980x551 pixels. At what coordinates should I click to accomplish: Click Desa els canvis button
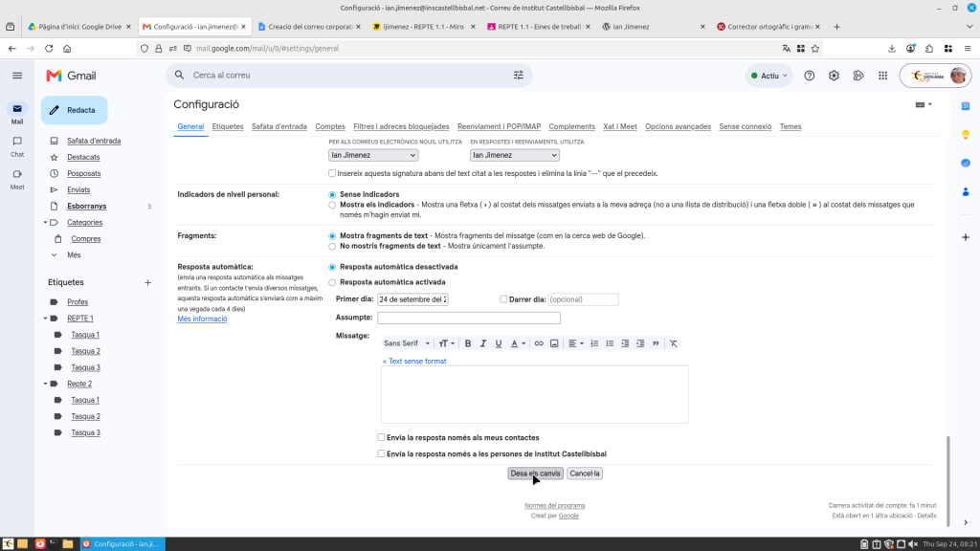[x=536, y=474]
